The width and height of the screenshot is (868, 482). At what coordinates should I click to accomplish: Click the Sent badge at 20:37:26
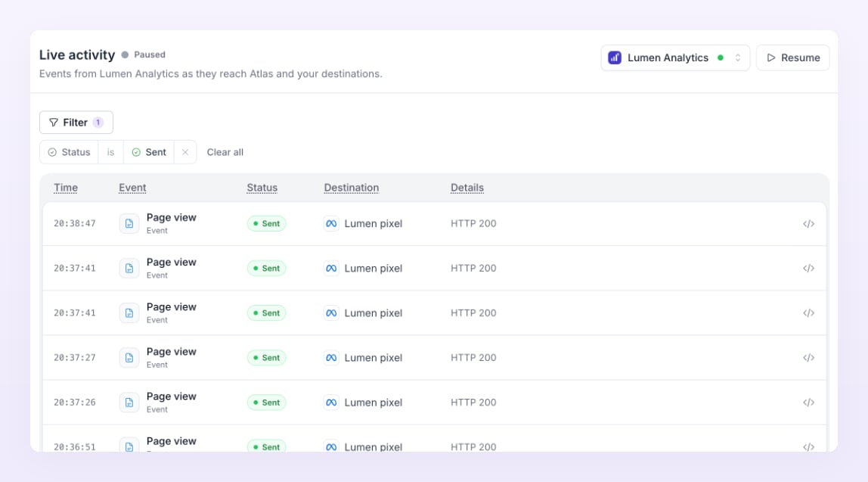(266, 403)
